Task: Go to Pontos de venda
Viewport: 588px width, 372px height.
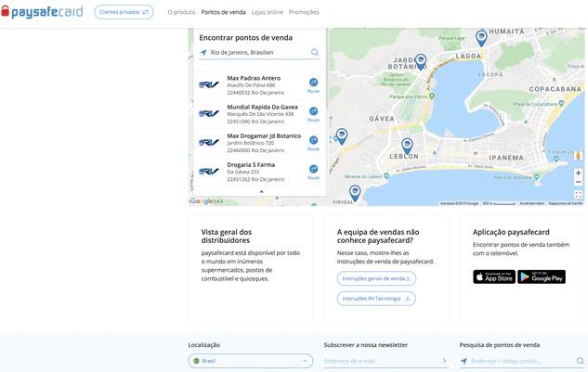Action: coord(223,12)
